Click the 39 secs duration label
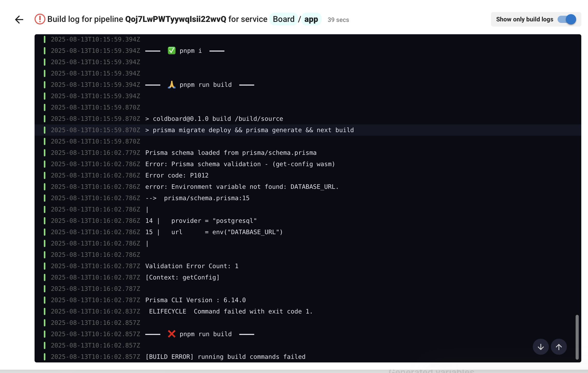Image resolution: width=588 pixels, height=373 pixels. tap(338, 20)
